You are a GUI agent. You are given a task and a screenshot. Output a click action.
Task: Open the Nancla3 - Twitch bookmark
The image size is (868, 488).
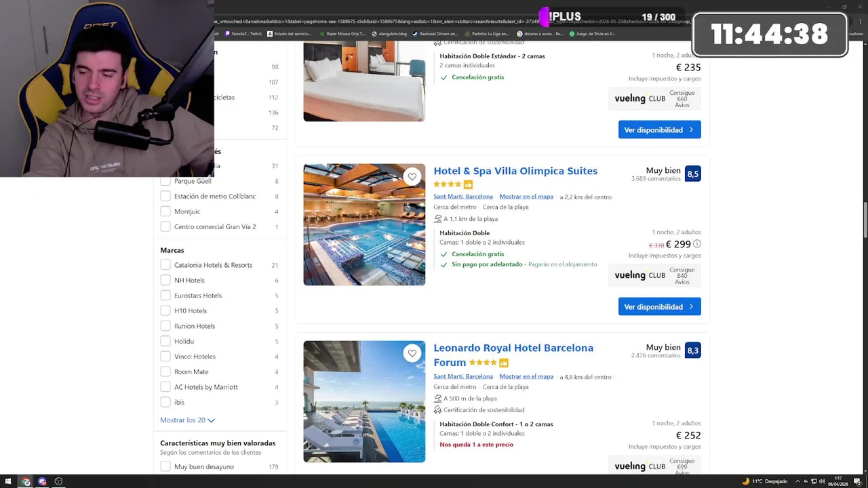click(x=243, y=33)
